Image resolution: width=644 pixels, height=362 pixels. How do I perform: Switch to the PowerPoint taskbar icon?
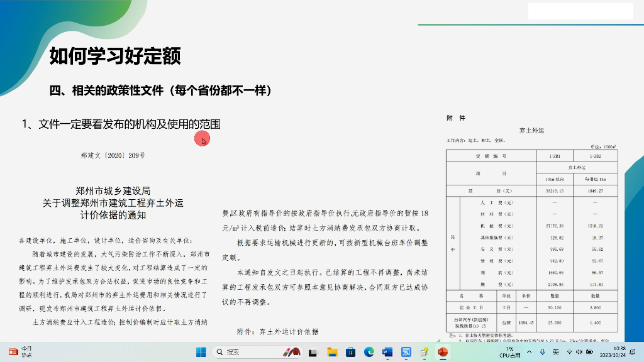pyautogui.click(x=443, y=352)
